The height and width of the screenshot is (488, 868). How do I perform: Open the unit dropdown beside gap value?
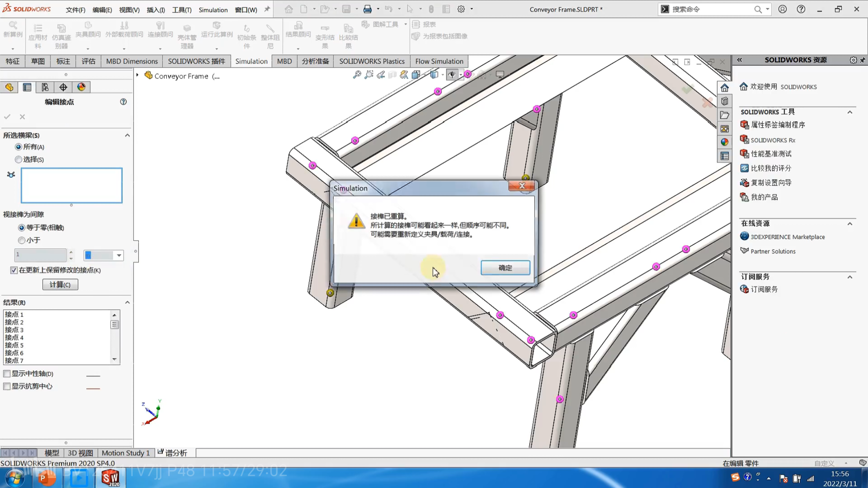coord(119,255)
